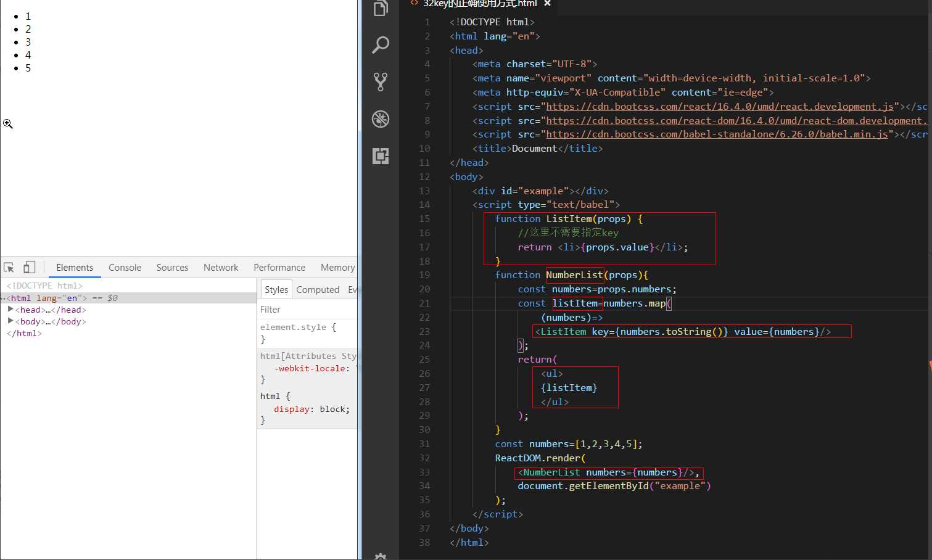This screenshot has width=932, height=560.
Task: Open the Performance tab
Action: point(279,267)
